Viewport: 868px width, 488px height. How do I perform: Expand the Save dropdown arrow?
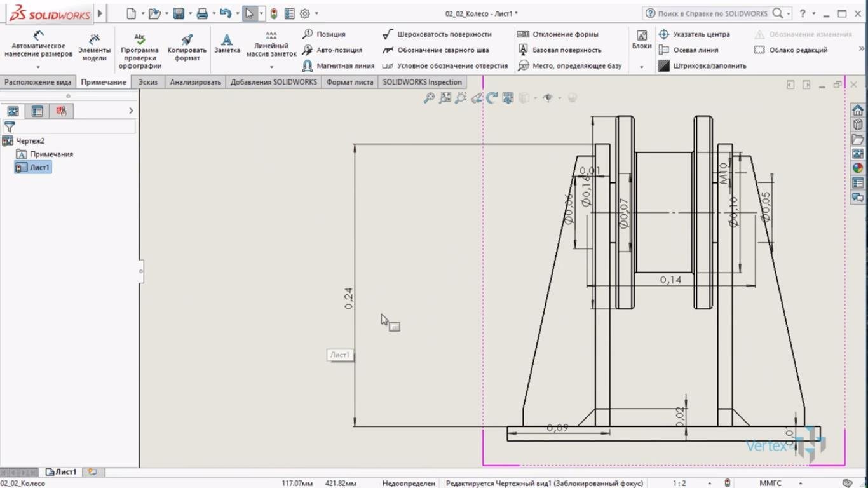pos(190,13)
